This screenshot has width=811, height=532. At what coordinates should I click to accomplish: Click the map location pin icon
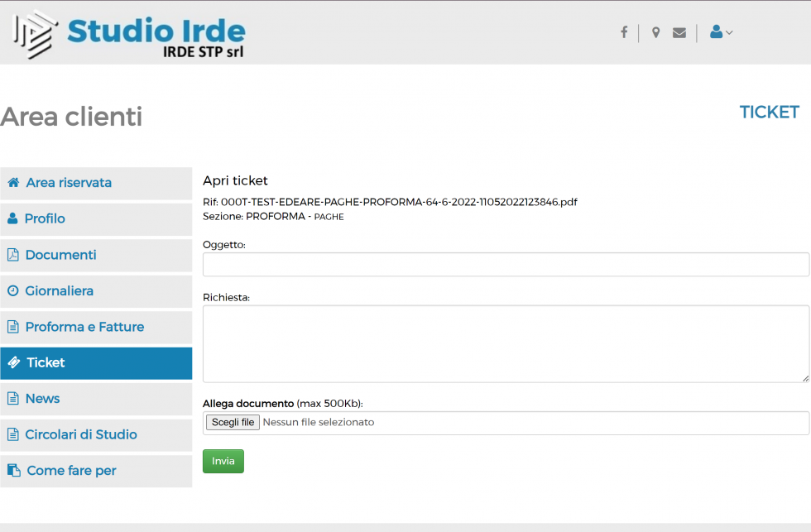pyautogui.click(x=655, y=32)
